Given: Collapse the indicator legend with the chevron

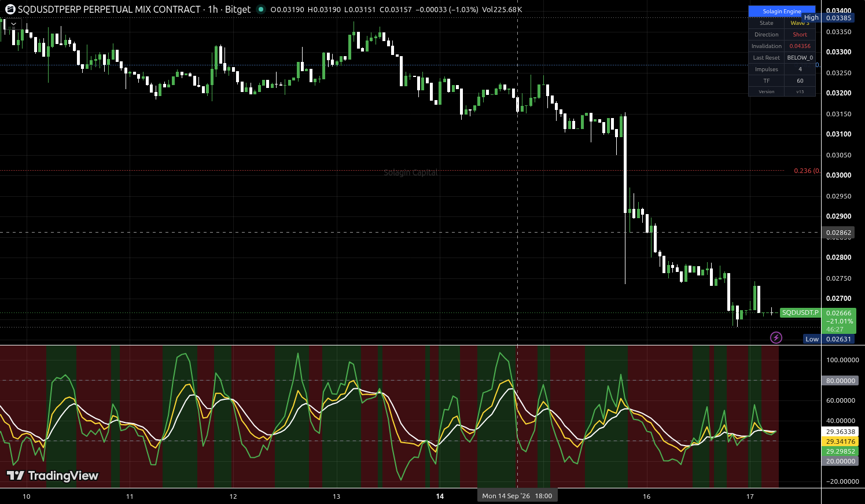Looking at the screenshot, I should [13, 24].
